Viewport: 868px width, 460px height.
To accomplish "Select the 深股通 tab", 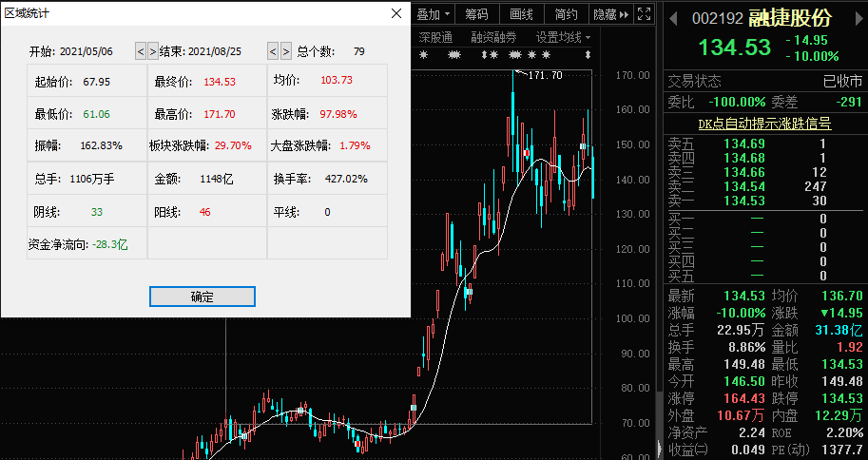I will 435,38.
